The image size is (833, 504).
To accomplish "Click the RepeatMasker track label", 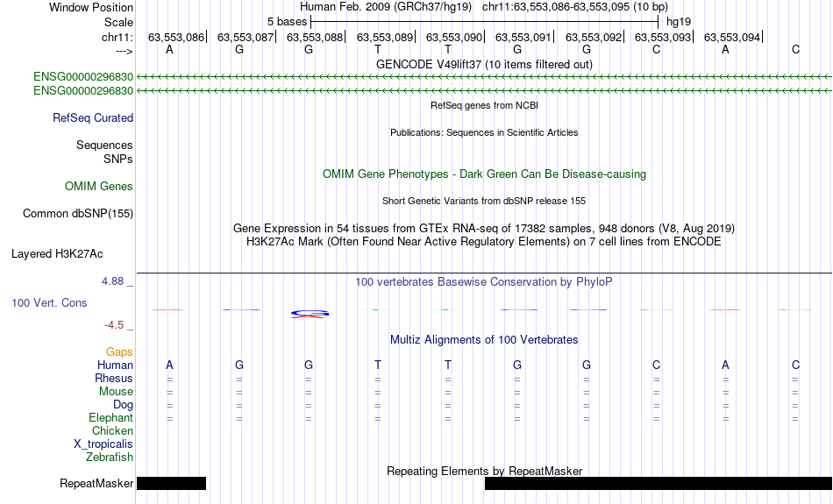I will coord(96,483).
